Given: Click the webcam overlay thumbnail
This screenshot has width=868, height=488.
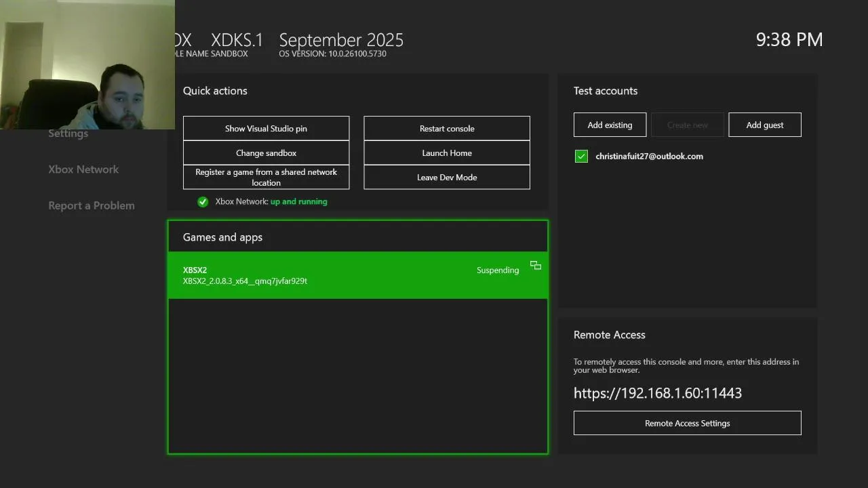Looking at the screenshot, I should [x=87, y=64].
